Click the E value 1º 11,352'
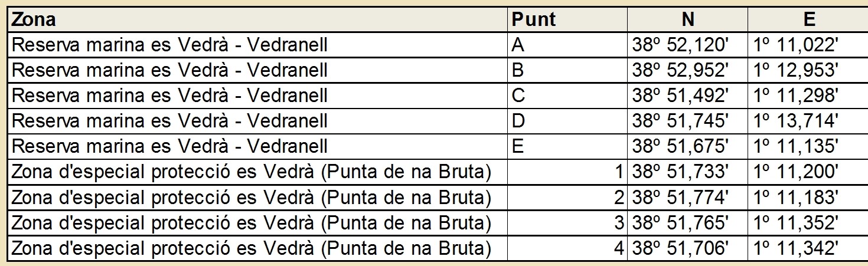The height and width of the screenshot is (266, 868). (x=797, y=223)
